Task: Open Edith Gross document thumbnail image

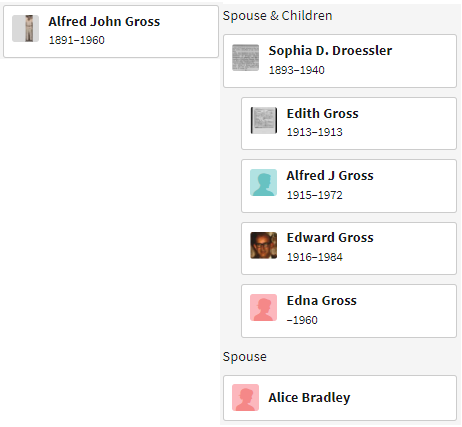Action: pyautogui.click(x=264, y=120)
